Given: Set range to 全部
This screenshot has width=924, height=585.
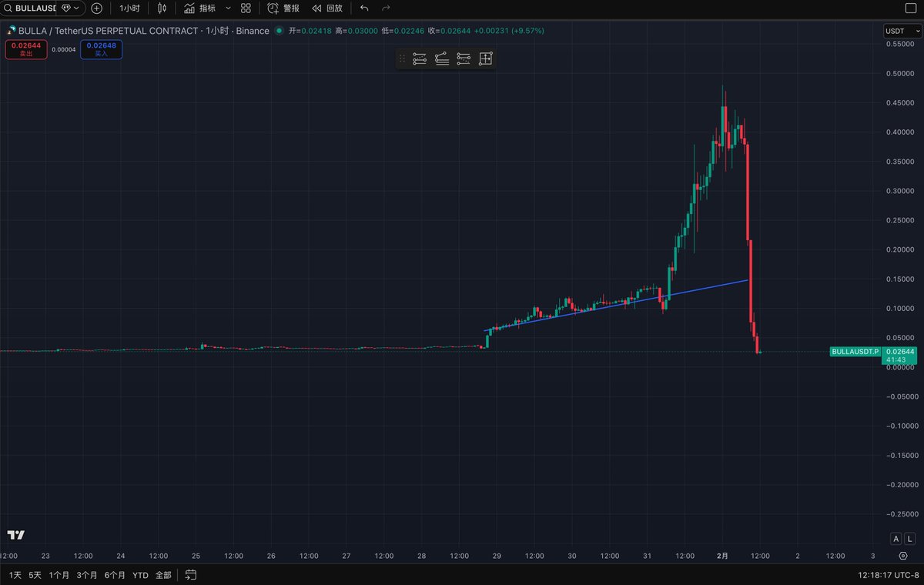Looking at the screenshot, I should [163, 575].
